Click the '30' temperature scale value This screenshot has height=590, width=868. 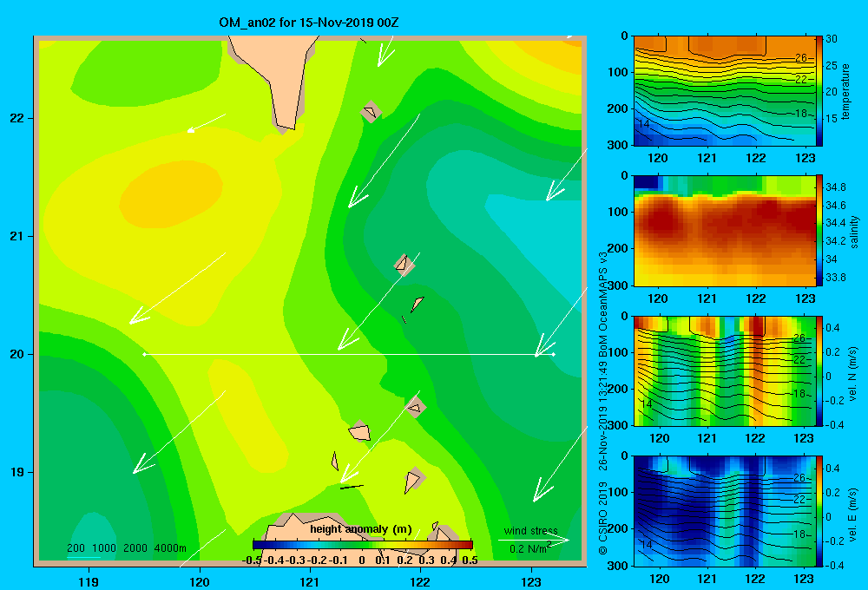tap(831, 39)
